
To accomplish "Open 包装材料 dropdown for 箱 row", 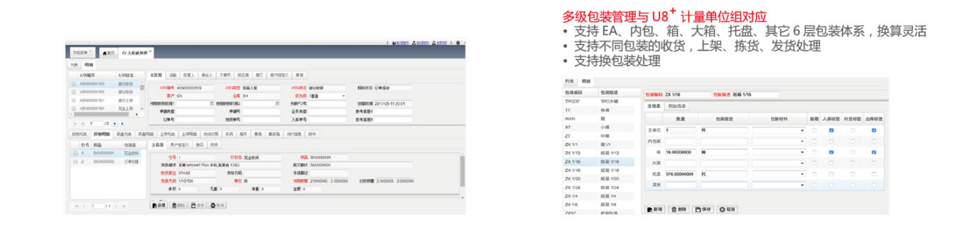I will pos(802,152).
